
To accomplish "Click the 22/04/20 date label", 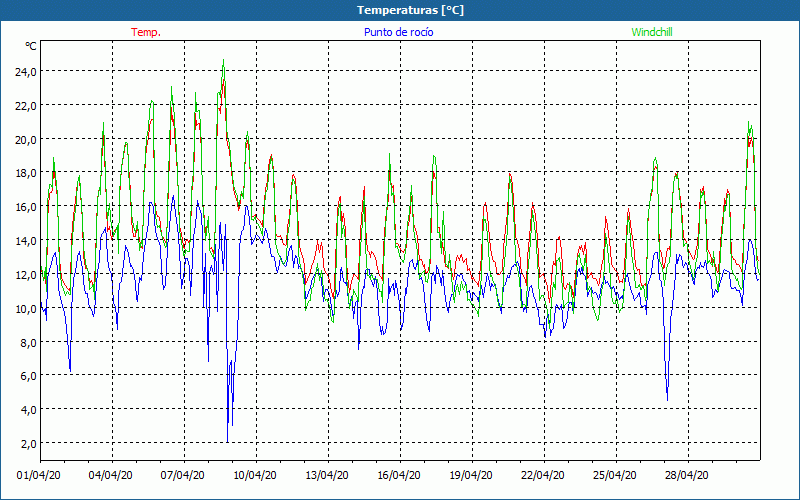I will [543, 475].
